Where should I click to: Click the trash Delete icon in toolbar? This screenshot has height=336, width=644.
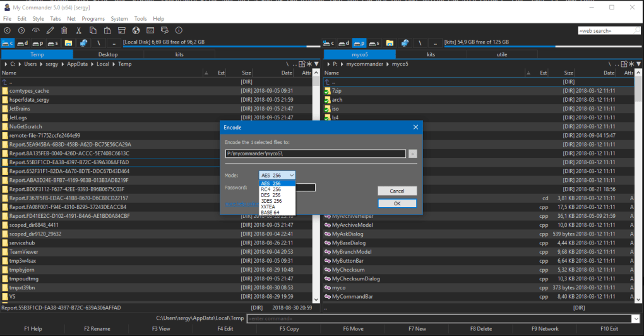pos(64,30)
